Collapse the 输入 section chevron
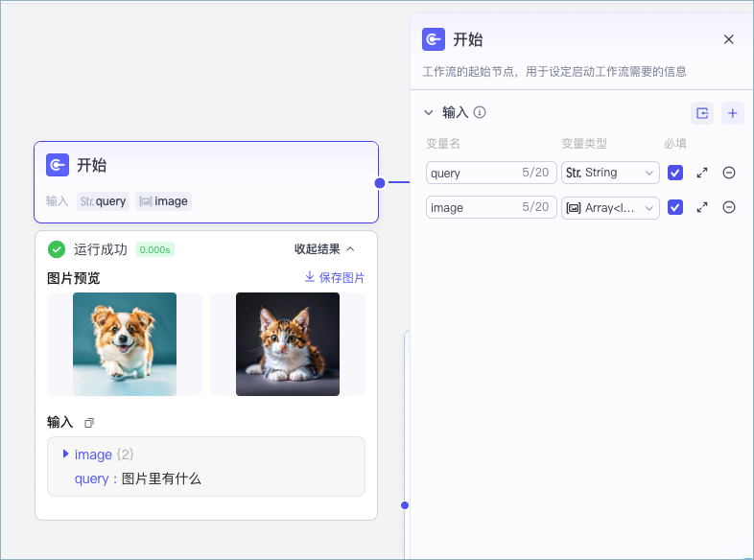 (429, 112)
